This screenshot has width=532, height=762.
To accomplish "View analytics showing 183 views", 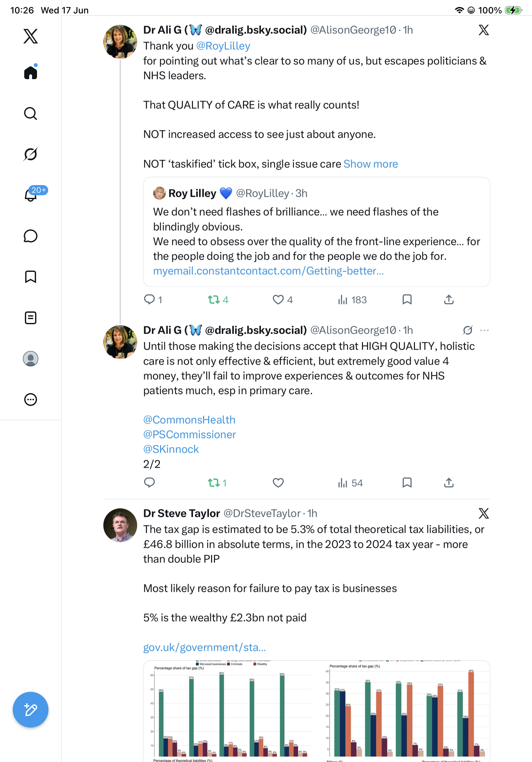I will pyautogui.click(x=352, y=300).
